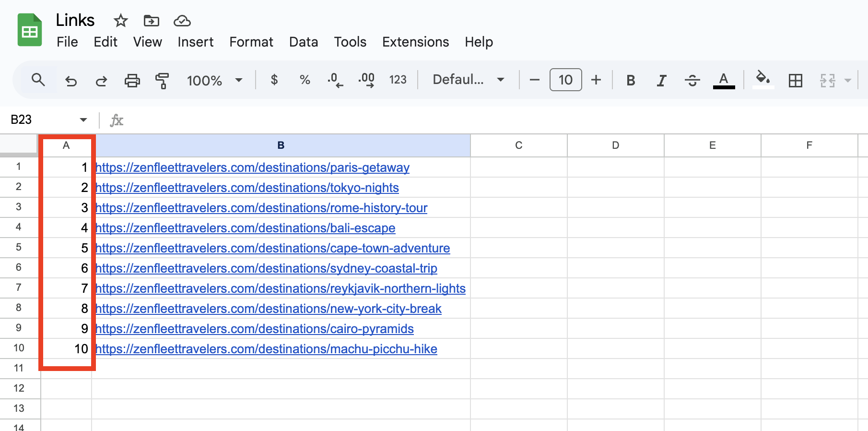Star the Links document
The image size is (868, 431).
coord(120,21)
